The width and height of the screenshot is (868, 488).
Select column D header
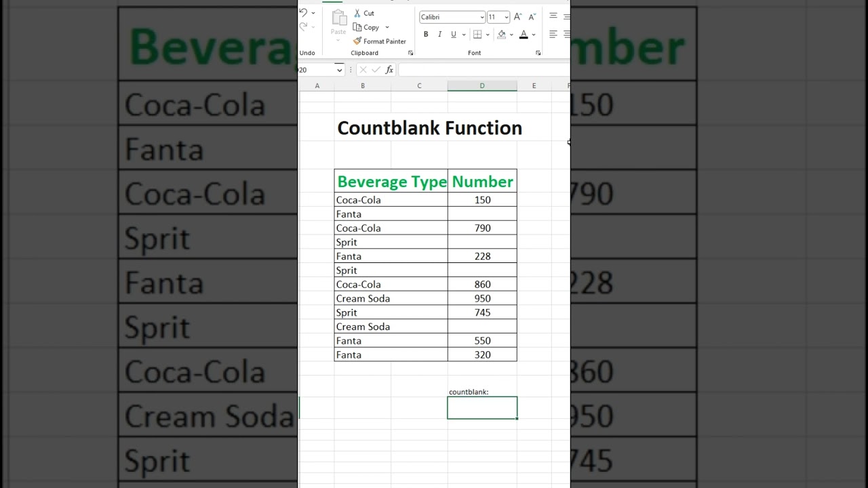coord(482,85)
